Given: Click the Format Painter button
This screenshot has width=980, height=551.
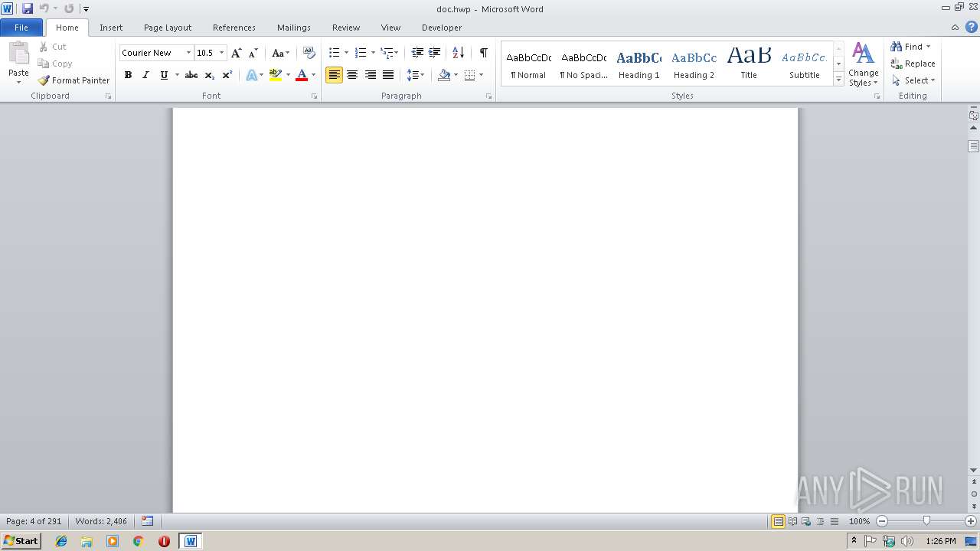Looking at the screenshot, I should [73, 80].
